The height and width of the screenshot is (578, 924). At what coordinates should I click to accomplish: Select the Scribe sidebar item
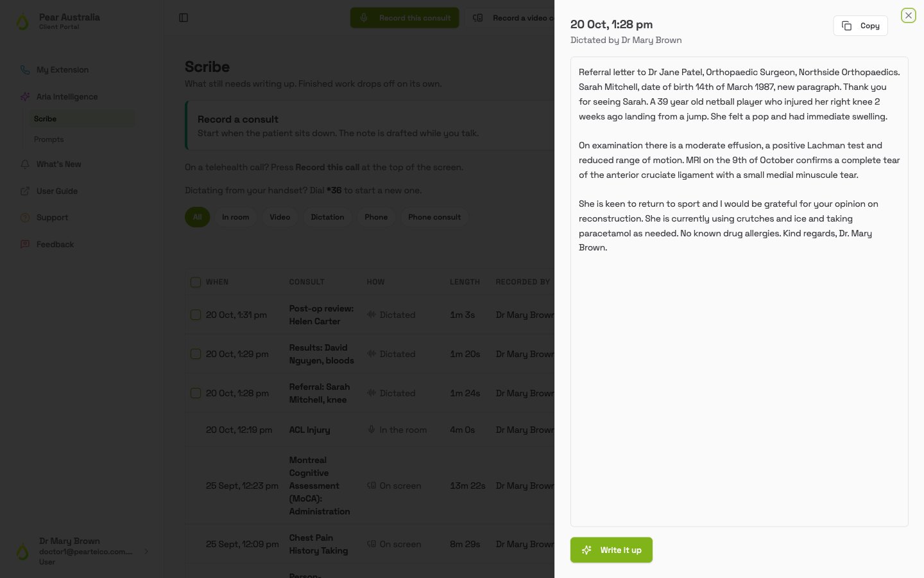pyautogui.click(x=81, y=119)
